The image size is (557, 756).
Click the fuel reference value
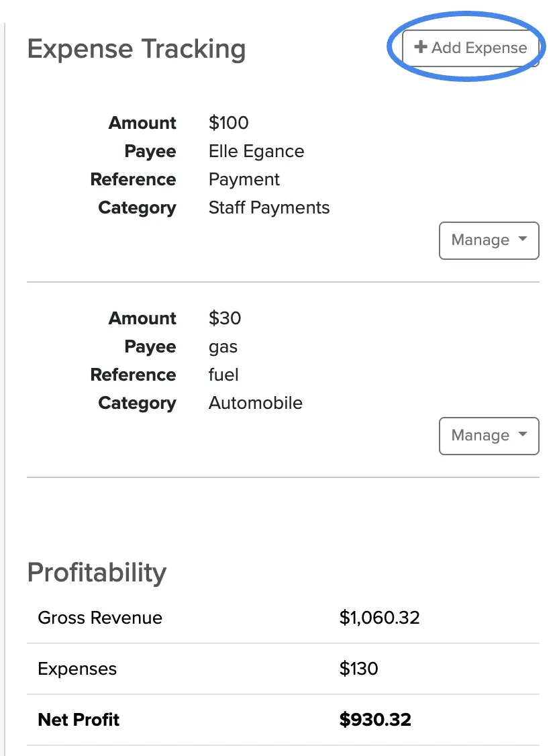tap(223, 375)
